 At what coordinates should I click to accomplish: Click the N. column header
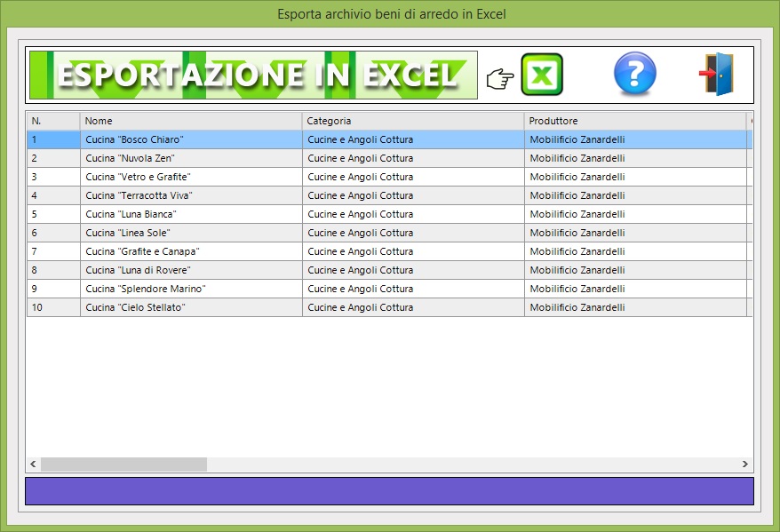coord(53,121)
